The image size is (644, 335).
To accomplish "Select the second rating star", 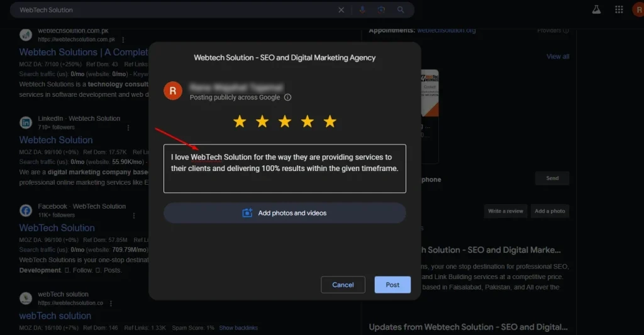I will click(262, 121).
